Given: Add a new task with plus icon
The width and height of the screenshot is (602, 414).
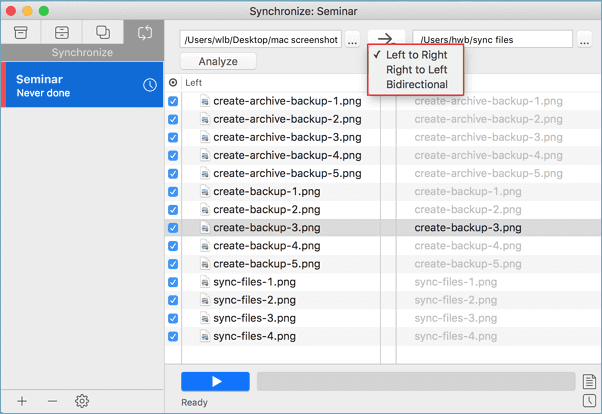Looking at the screenshot, I should click(22, 401).
